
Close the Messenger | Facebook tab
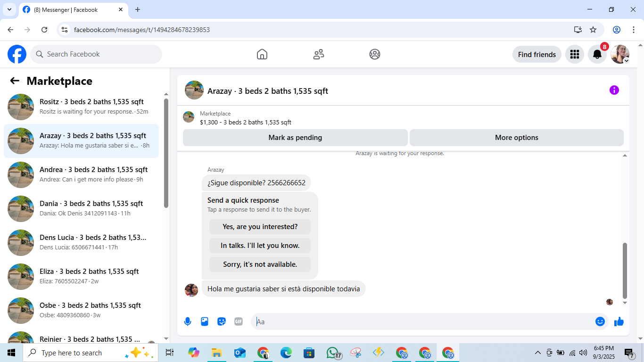121,9
